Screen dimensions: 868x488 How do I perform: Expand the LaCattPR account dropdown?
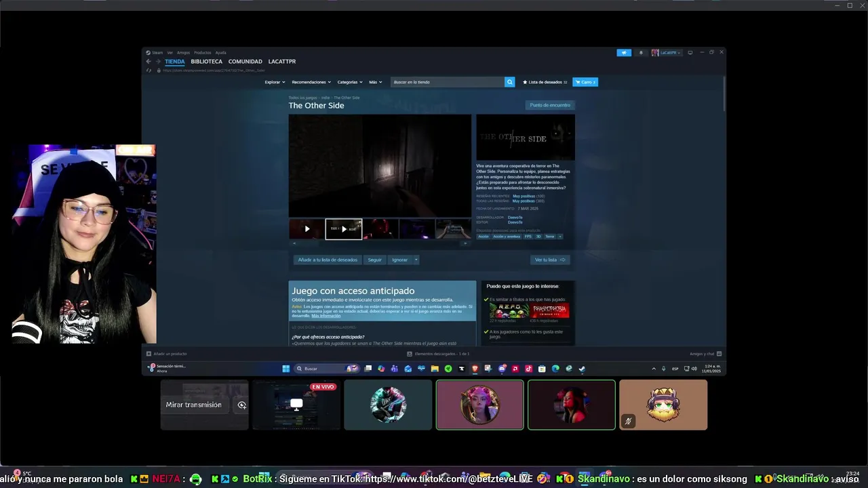(666, 52)
